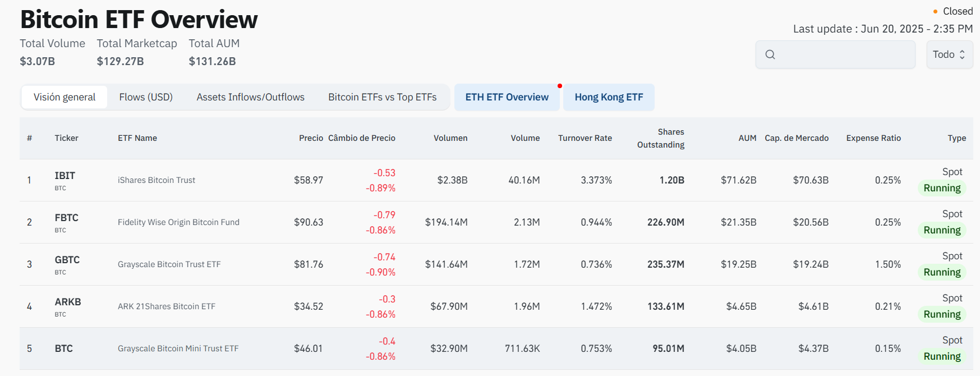The width and height of the screenshot is (980, 376).
Task: Sort by the # rank column
Action: tap(29, 138)
